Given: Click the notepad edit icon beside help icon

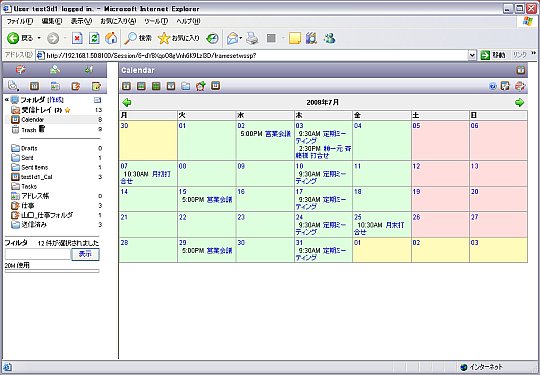Looking at the screenshot, I should coord(505,86).
